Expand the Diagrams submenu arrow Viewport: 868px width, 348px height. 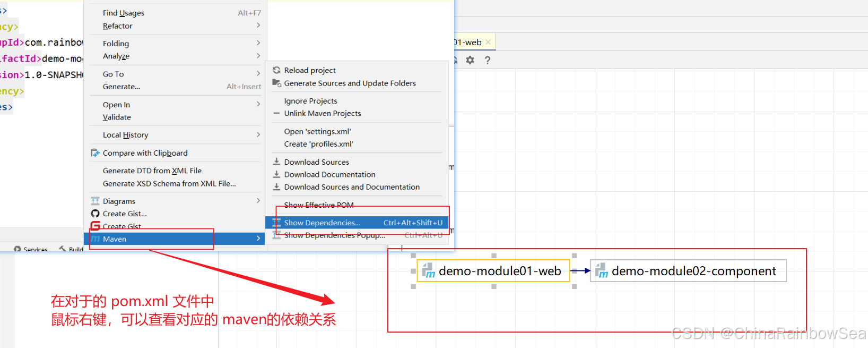258,201
